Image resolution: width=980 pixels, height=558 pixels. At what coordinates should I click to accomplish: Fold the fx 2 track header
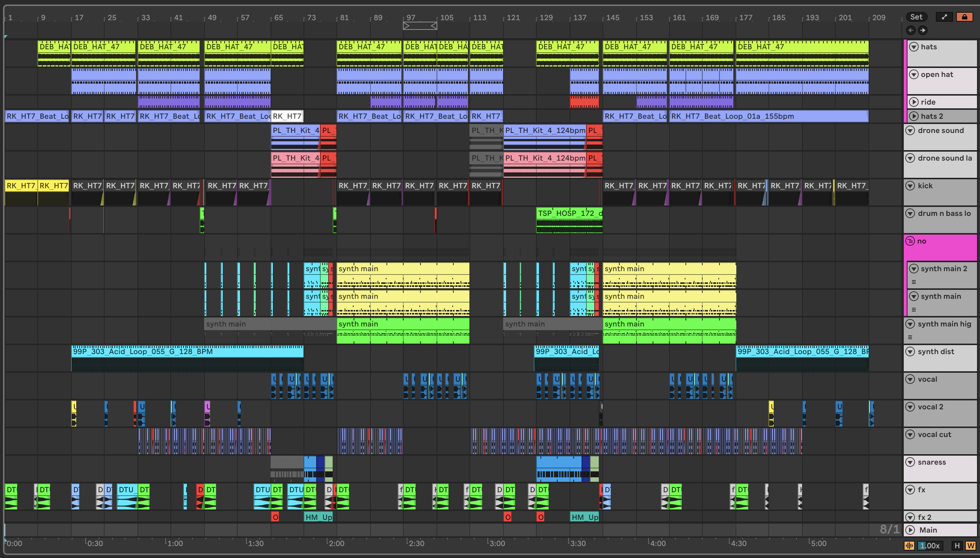point(910,517)
